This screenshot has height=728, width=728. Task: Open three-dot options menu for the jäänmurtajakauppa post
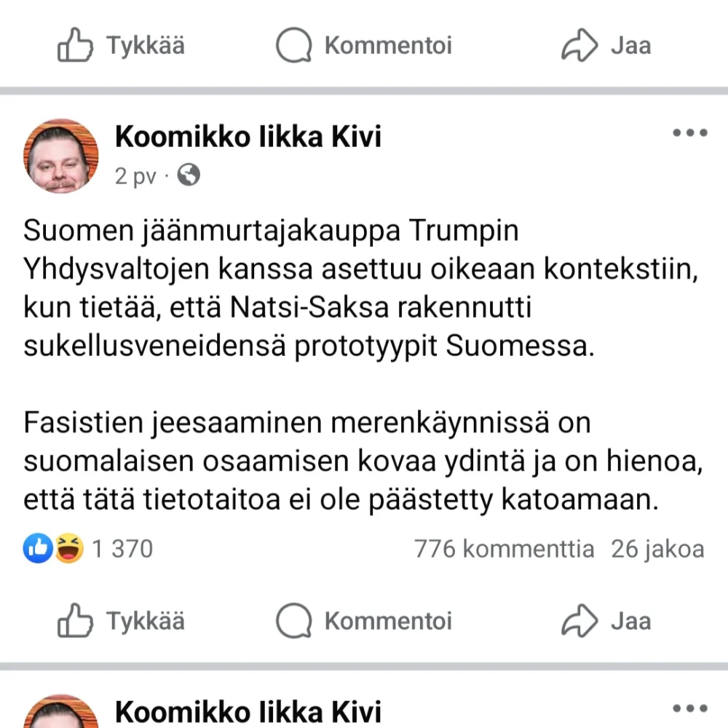pos(689,133)
